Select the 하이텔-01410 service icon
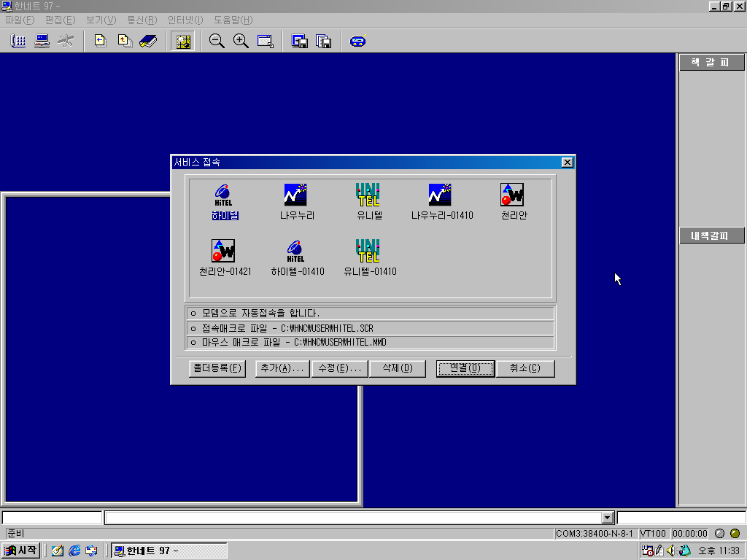 pos(297,257)
